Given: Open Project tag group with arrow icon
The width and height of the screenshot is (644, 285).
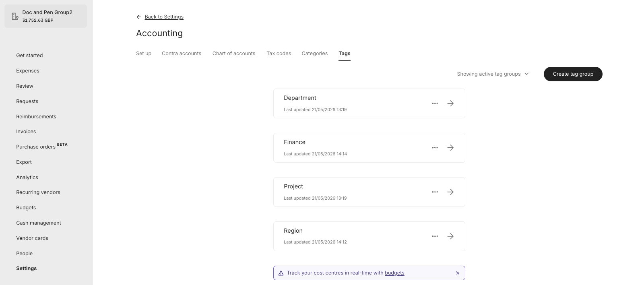Looking at the screenshot, I should pos(450,192).
